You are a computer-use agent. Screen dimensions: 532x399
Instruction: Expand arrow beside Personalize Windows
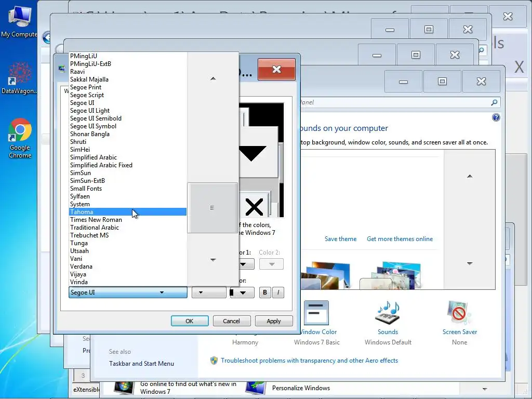click(485, 389)
